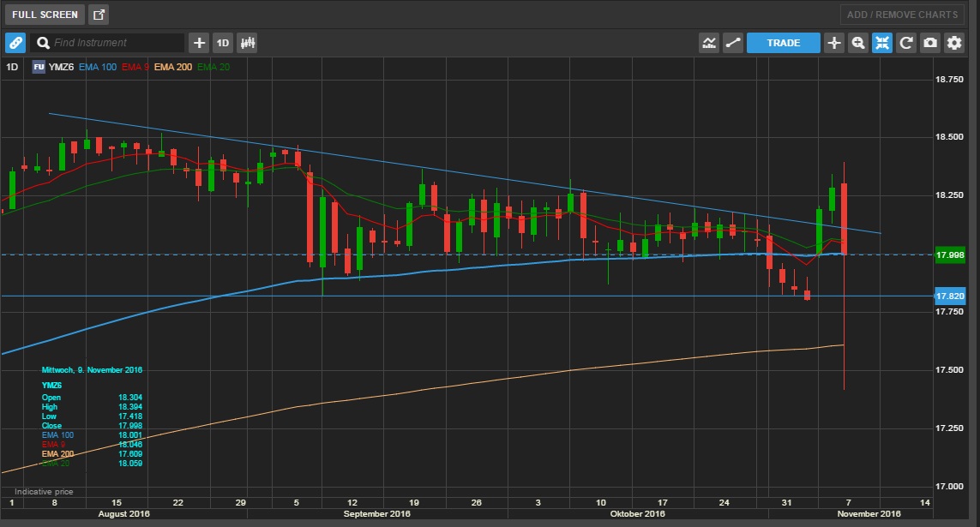Open chart settings via the gear icon
This screenshot has width=980, height=527.
[x=954, y=42]
